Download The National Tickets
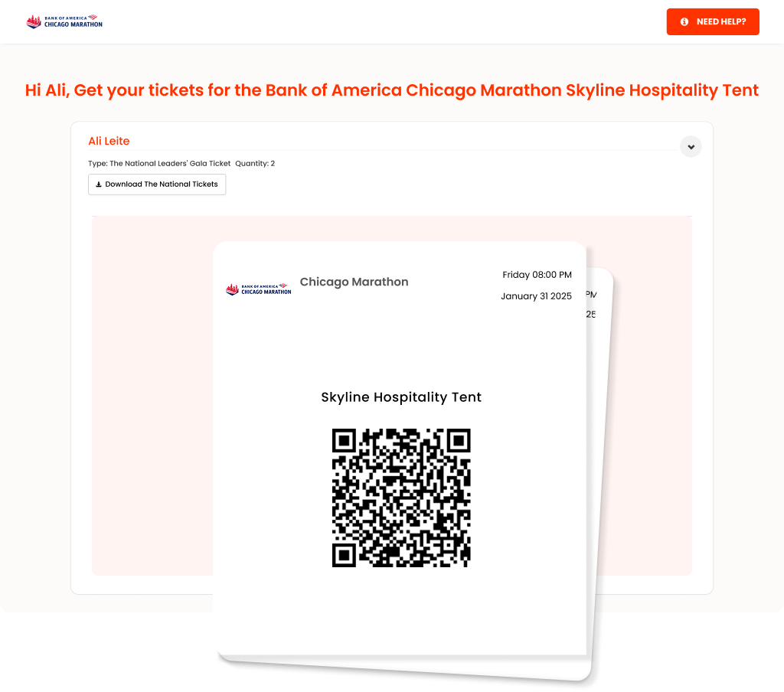 pyautogui.click(x=157, y=184)
